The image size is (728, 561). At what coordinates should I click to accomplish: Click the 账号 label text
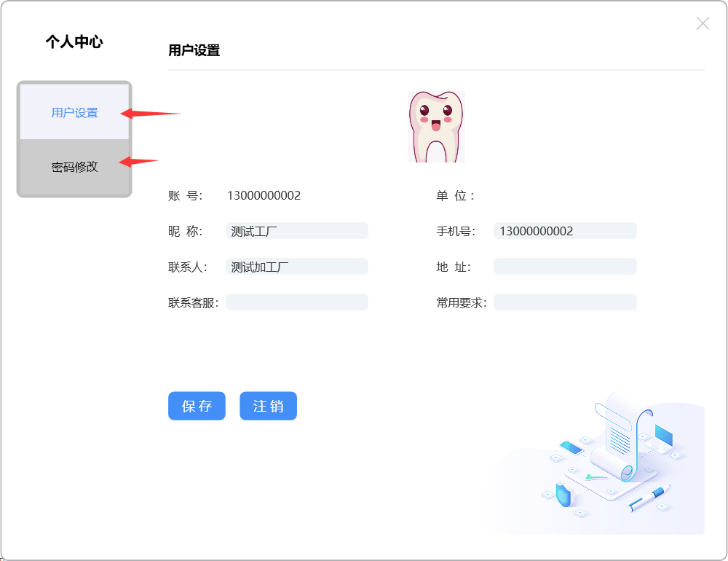pyautogui.click(x=185, y=195)
